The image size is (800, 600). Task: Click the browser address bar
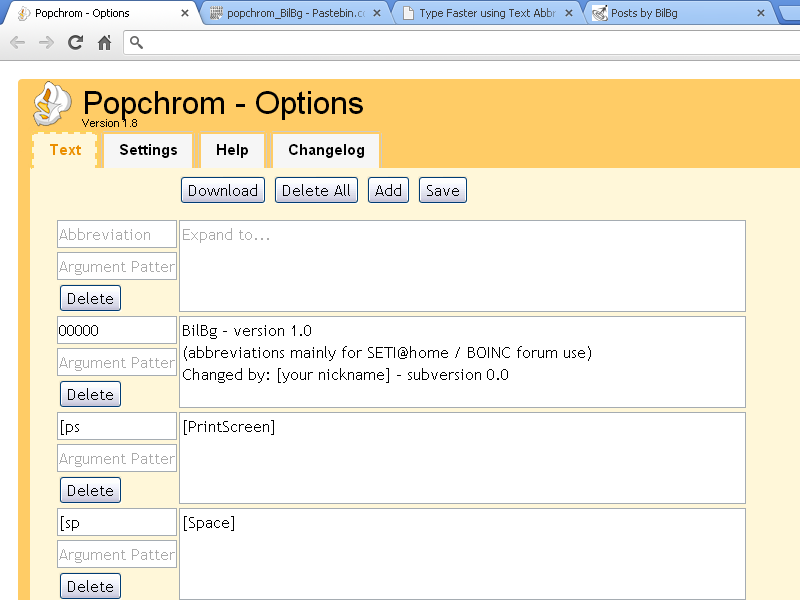click(x=462, y=42)
